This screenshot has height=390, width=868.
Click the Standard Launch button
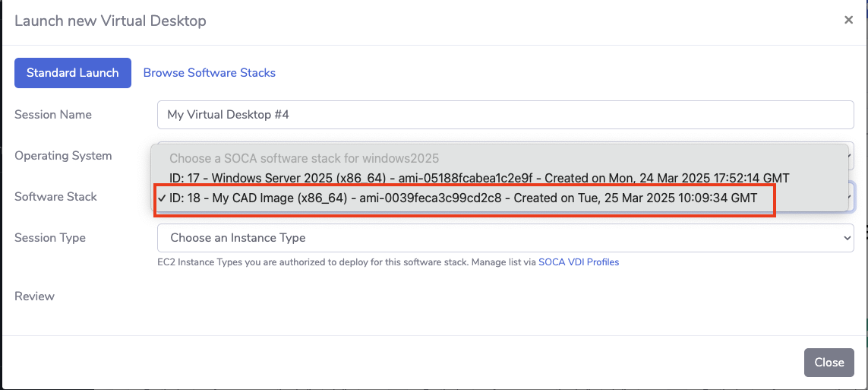tap(73, 73)
